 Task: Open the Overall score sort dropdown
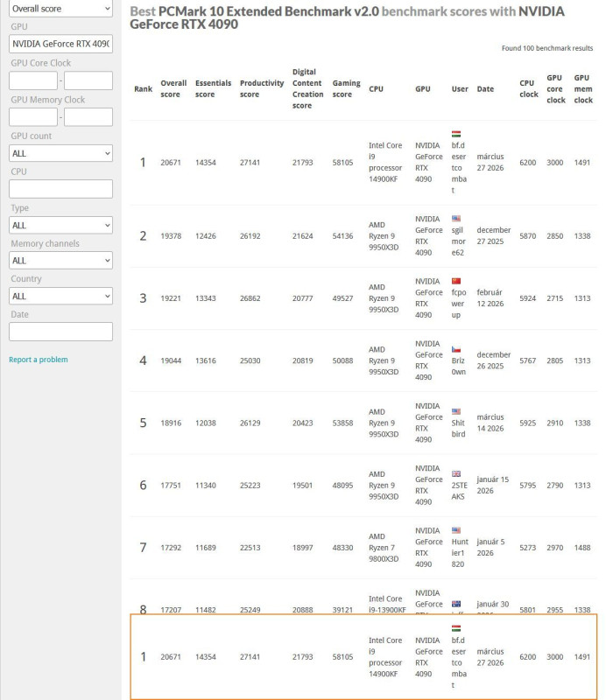(60, 9)
